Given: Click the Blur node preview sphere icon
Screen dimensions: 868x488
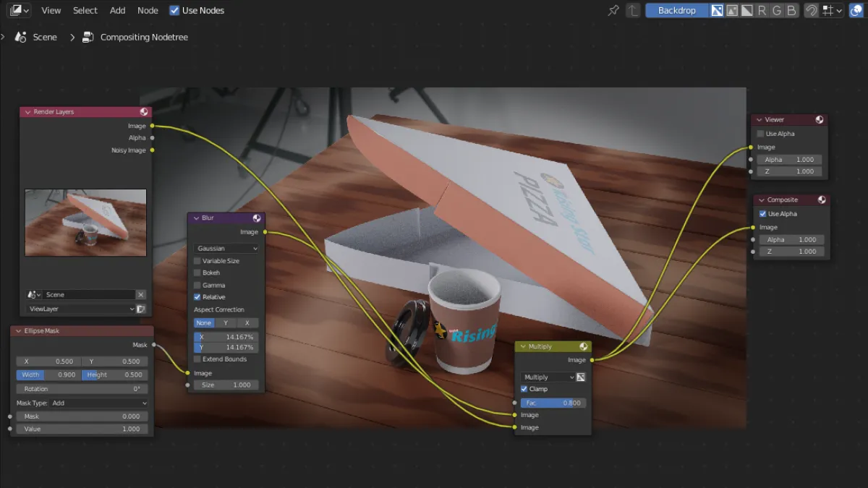Looking at the screenshot, I should pos(257,218).
